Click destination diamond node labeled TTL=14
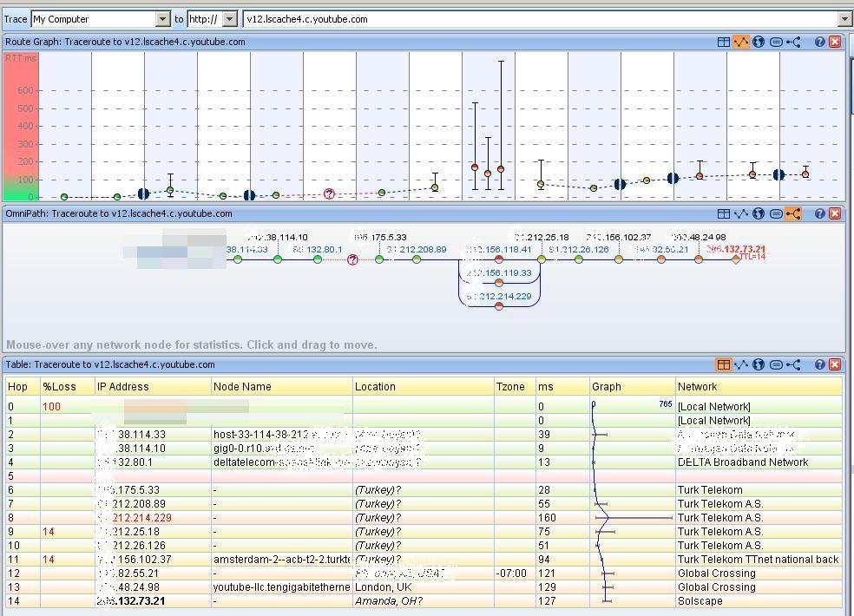 point(736,259)
